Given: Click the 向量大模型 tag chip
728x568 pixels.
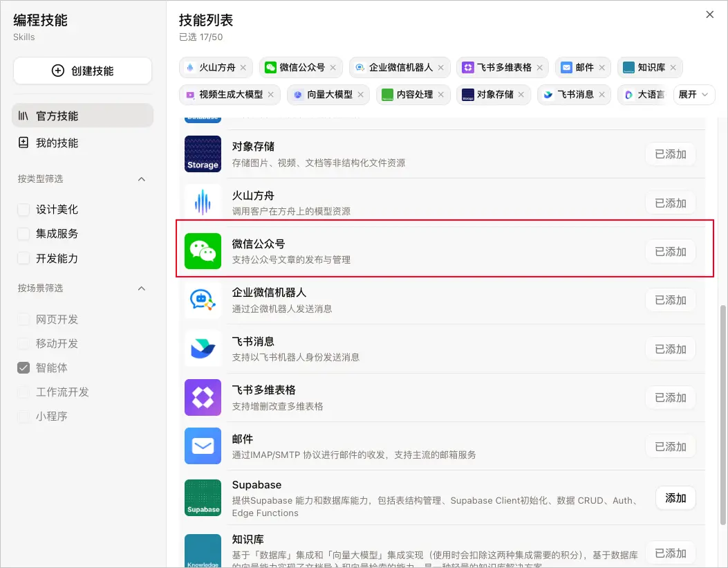Looking at the screenshot, I should [x=328, y=95].
